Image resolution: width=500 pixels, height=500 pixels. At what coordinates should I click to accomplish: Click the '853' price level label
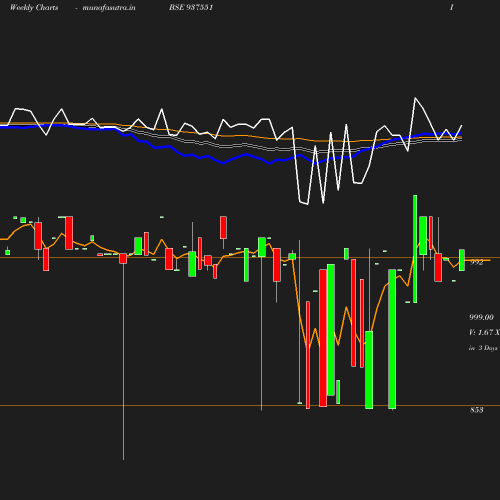click(477, 410)
